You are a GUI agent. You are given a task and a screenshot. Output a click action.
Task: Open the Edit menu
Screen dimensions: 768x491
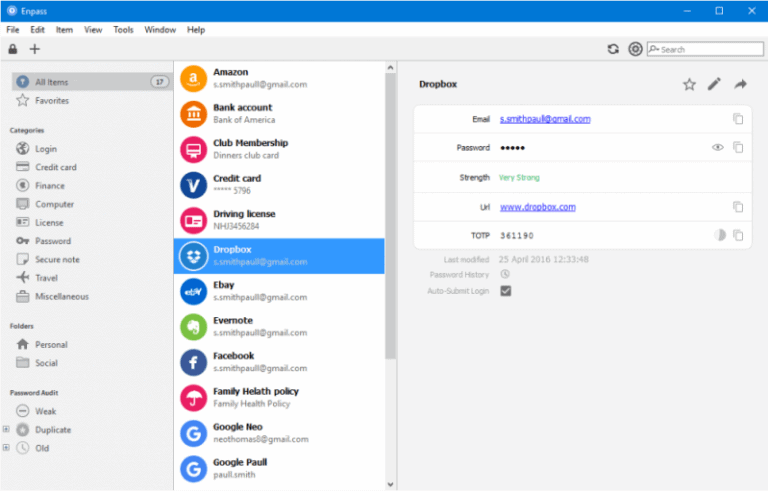[x=37, y=30]
